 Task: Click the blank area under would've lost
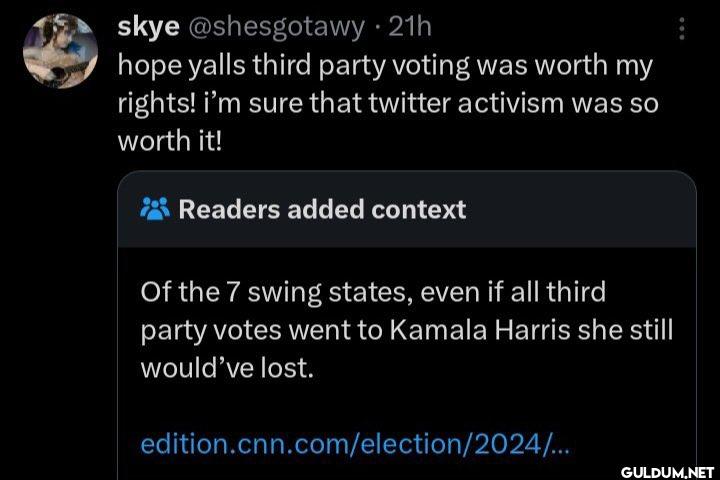(x=406, y=405)
